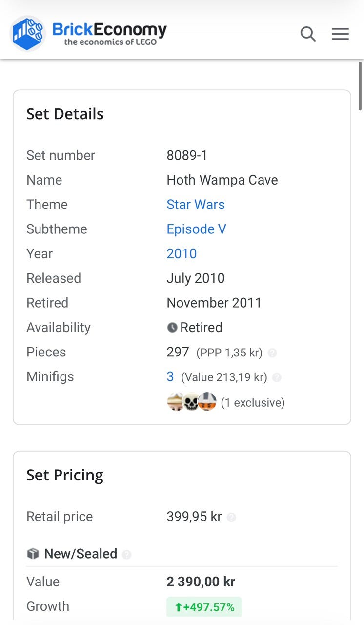Click the Set Pricing heading
364x625 pixels.
pyautogui.click(x=65, y=475)
